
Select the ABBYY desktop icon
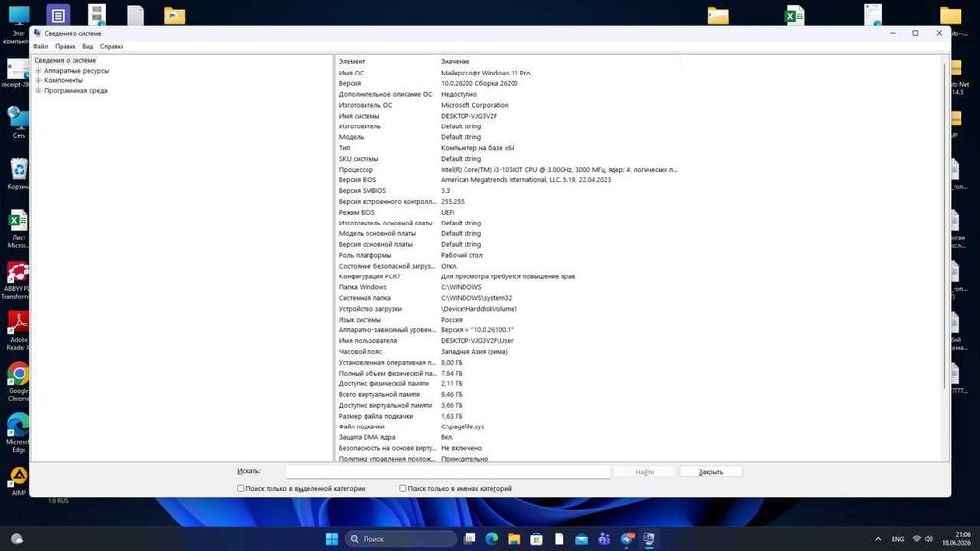click(x=16, y=280)
